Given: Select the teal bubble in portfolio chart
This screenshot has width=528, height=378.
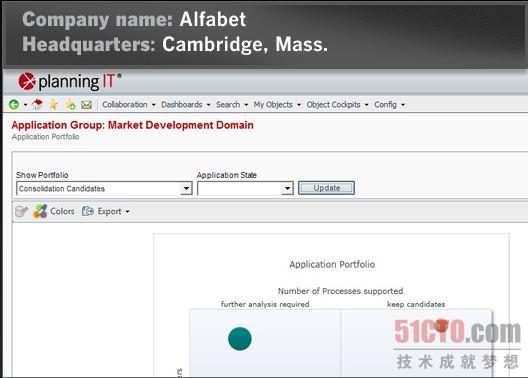Looking at the screenshot, I should click(240, 339).
